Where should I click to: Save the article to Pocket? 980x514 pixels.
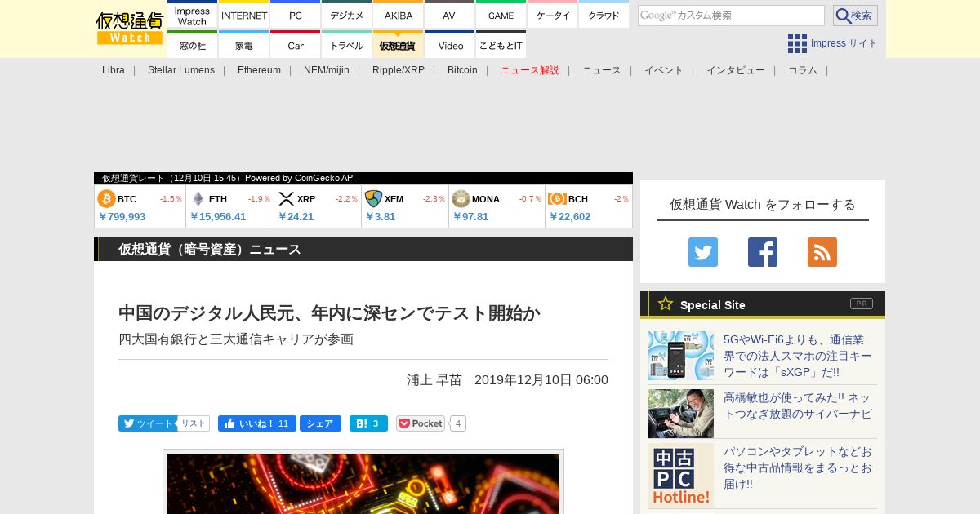(421, 423)
